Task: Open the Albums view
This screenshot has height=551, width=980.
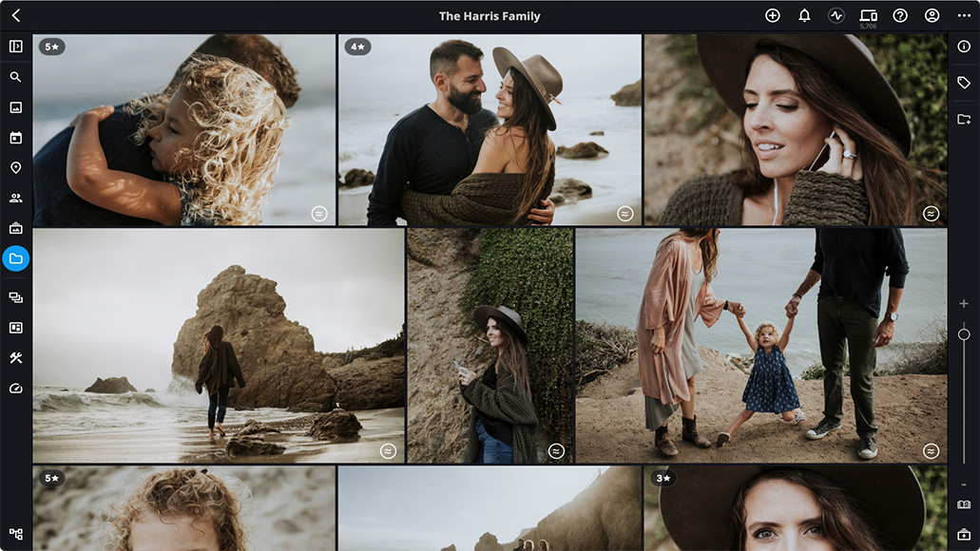Action: (15, 228)
